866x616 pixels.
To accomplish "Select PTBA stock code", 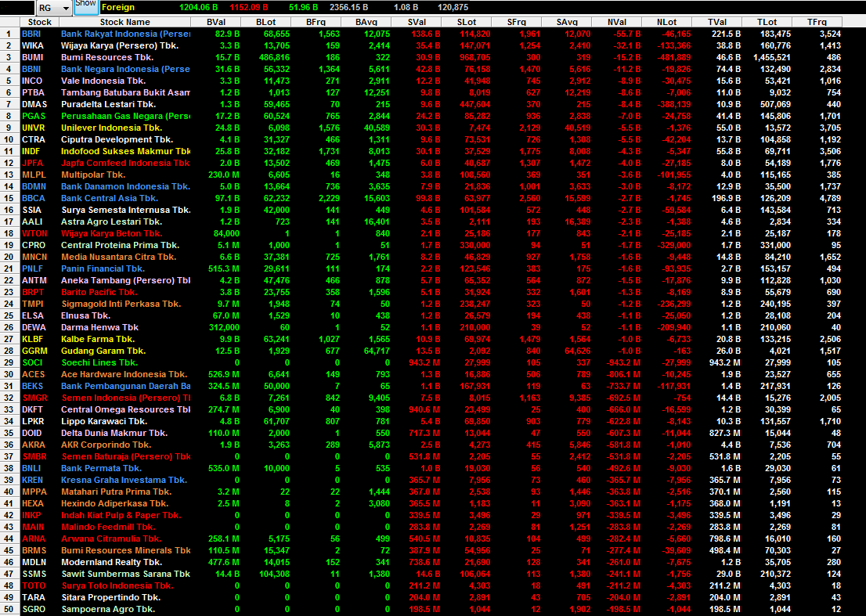I will pos(33,92).
